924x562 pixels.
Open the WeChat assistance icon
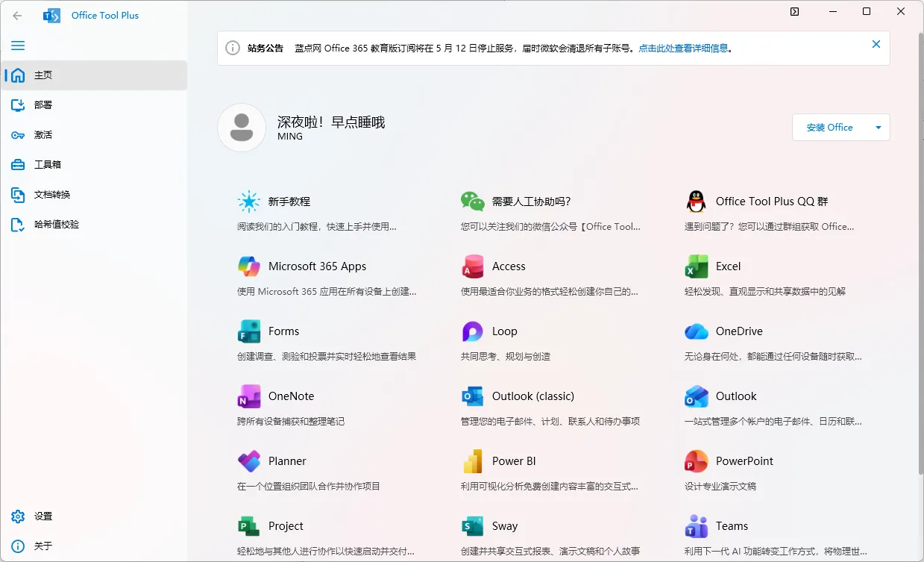point(472,202)
